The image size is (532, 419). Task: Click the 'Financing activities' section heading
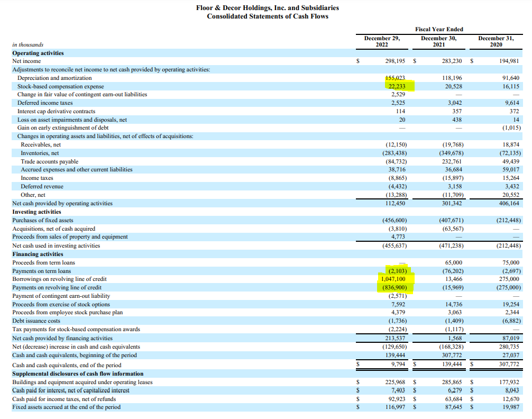38,254
